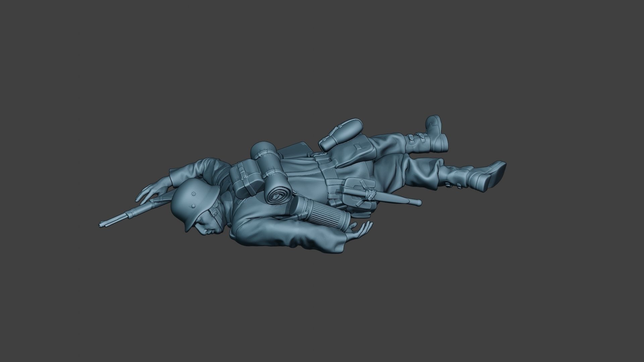Select the canteen on the soldier's hip
644x362 pixels.
pos(341,134)
